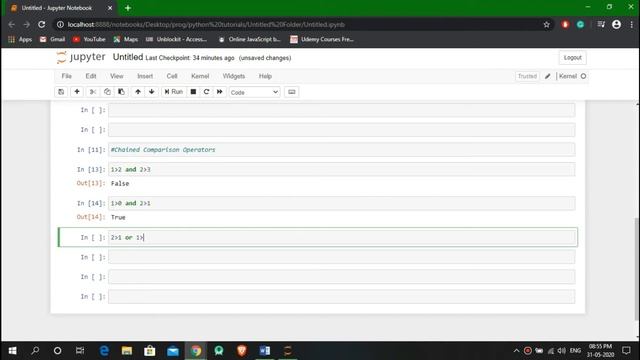This screenshot has height=360, width=640.
Task: Open Microsoft Edge from taskbar
Action: pyautogui.click(x=104, y=351)
